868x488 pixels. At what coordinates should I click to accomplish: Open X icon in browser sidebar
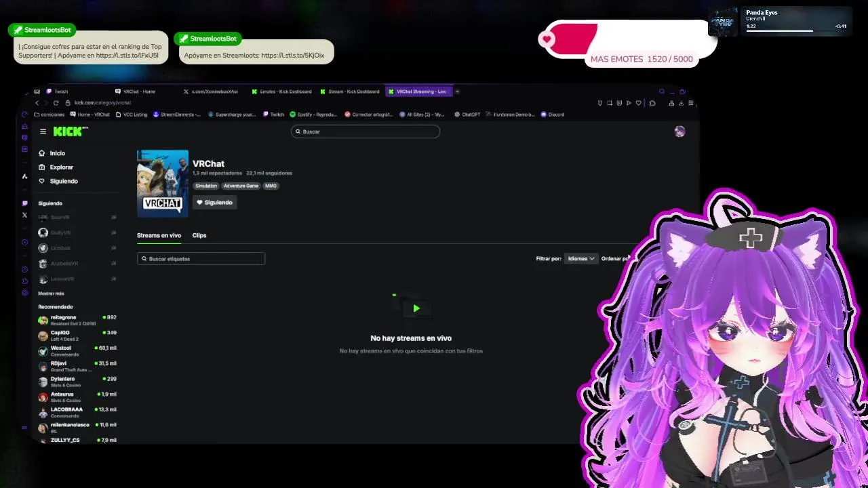25,215
